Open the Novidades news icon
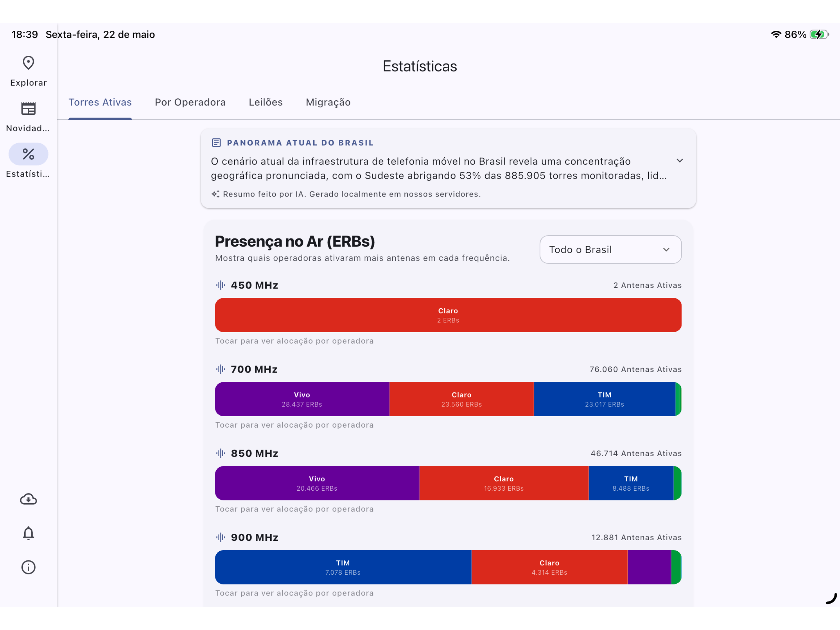The image size is (840, 630). 29,109
